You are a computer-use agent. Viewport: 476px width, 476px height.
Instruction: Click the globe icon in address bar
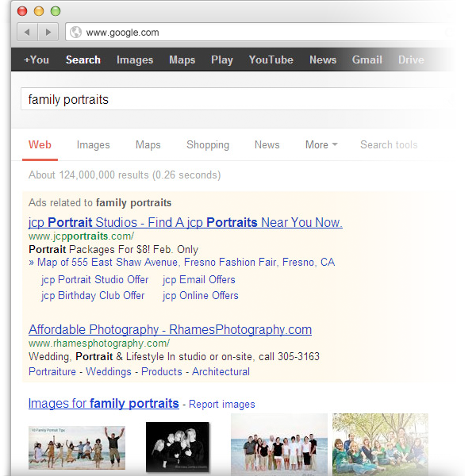[75, 33]
